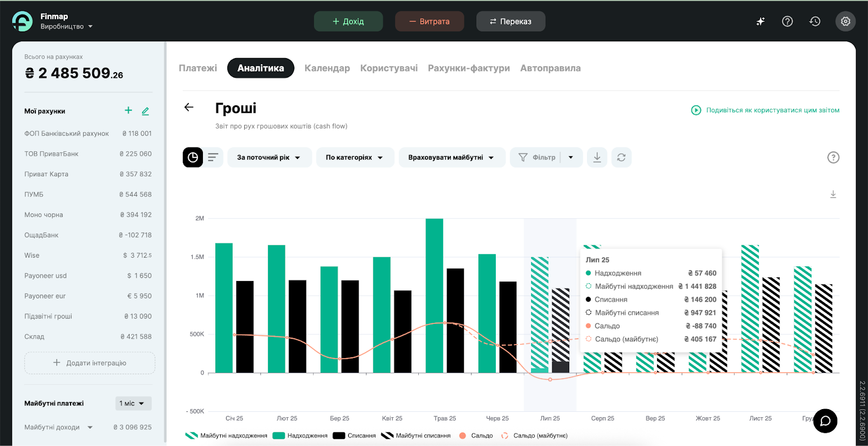The width and height of the screenshot is (868, 446).
Task: Open the Календар tab
Action: [x=327, y=68]
